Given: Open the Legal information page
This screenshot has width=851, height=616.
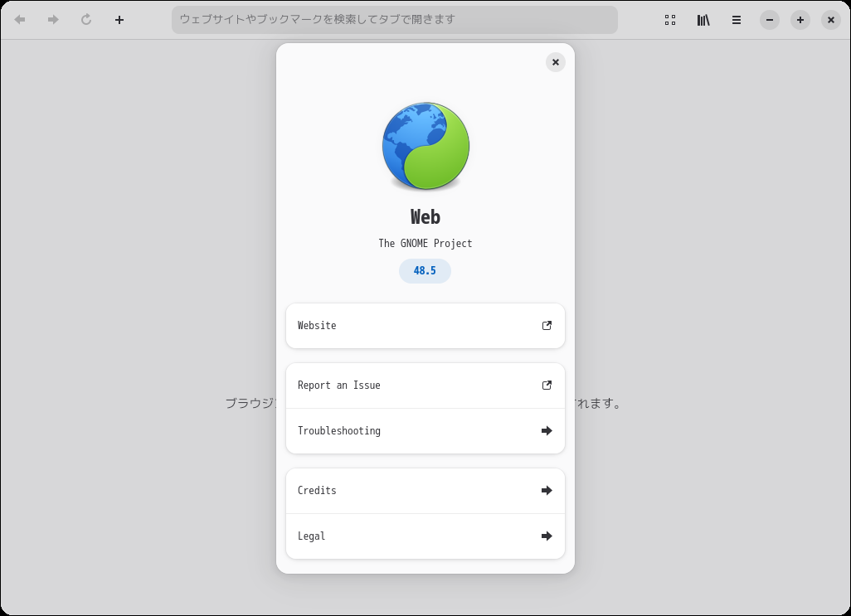Looking at the screenshot, I should tap(425, 536).
